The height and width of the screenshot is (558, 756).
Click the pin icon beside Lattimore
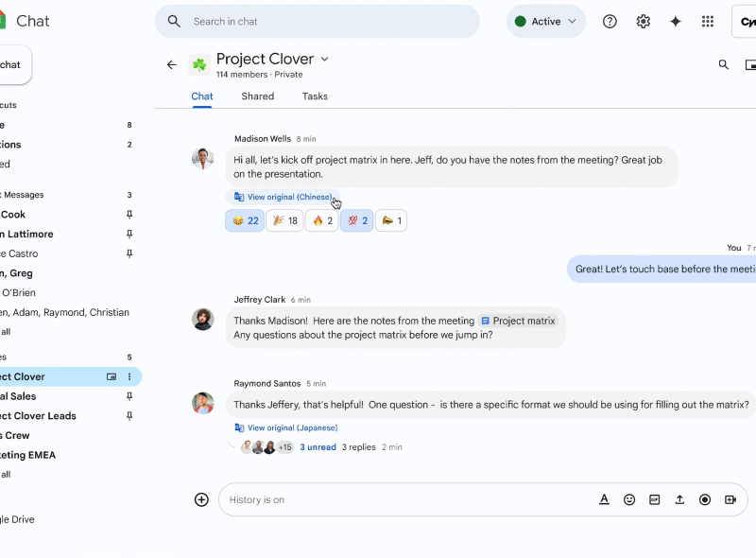click(129, 235)
